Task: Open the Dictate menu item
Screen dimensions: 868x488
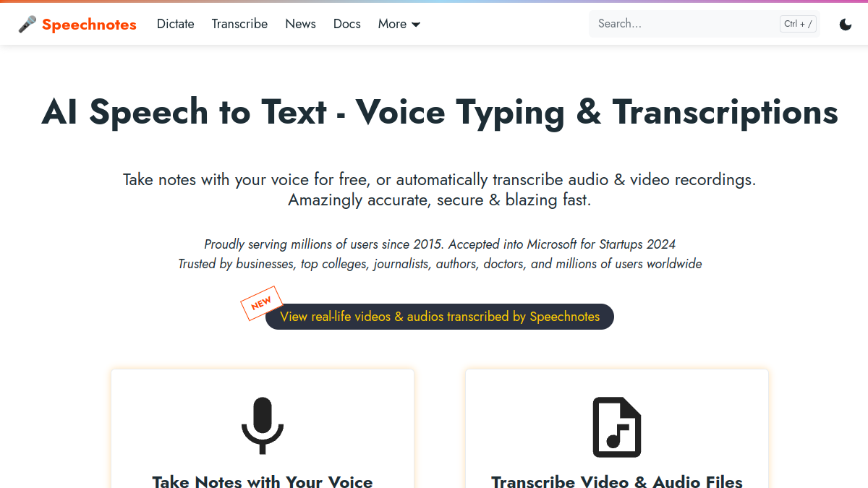Action: pyautogui.click(x=176, y=24)
